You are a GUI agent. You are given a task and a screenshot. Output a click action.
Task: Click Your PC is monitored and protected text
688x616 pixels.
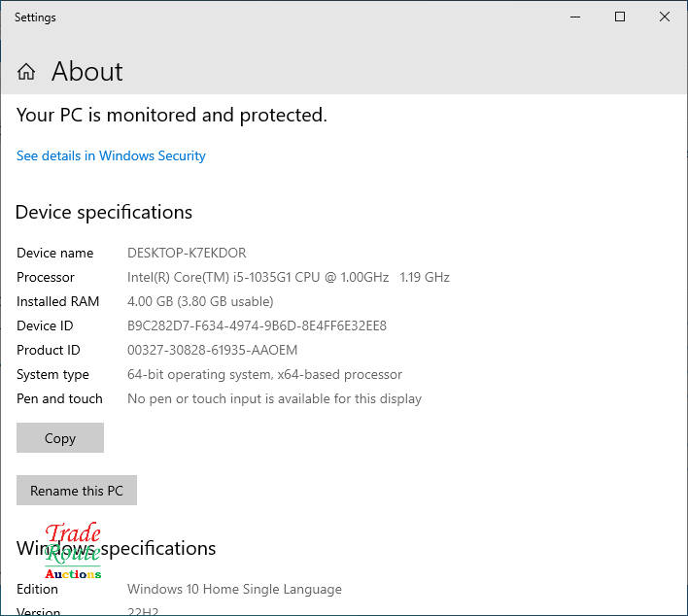(171, 115)
